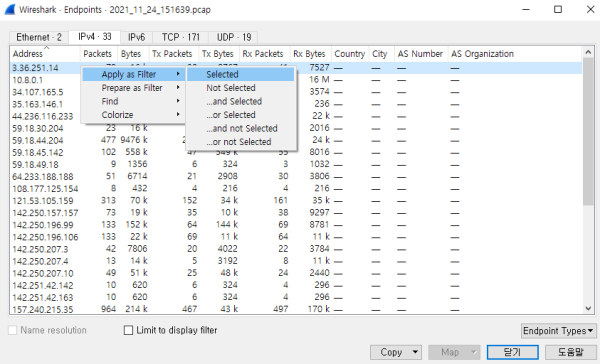Viewport: 600px width, 364px height.
Task: Switch to the IPv6 tab
Action: coord(136,37)
